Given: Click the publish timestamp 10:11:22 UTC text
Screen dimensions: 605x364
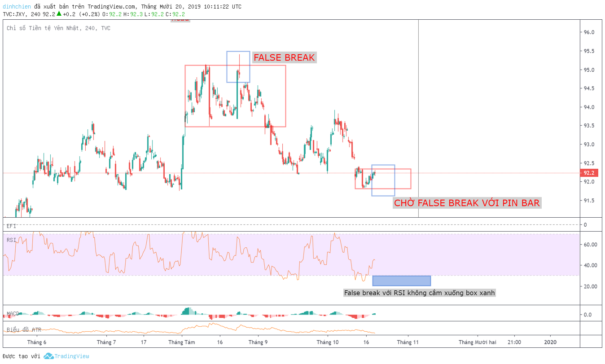Looking at the screenshot, I should (x=222, y=7).
